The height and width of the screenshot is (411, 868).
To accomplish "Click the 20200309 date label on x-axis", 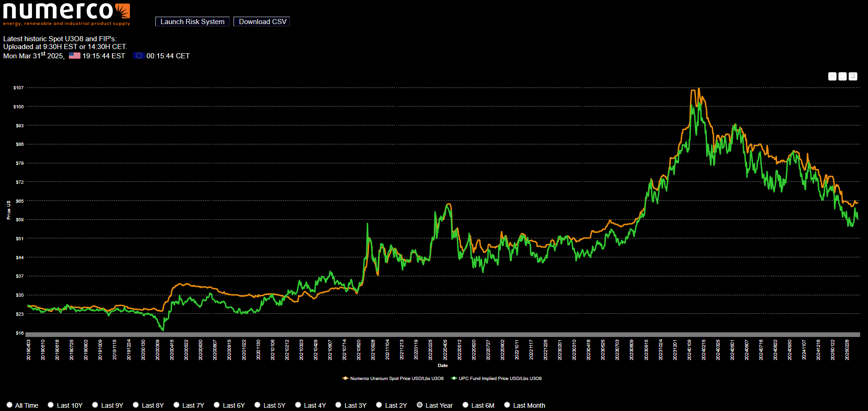I will point(158,350).
